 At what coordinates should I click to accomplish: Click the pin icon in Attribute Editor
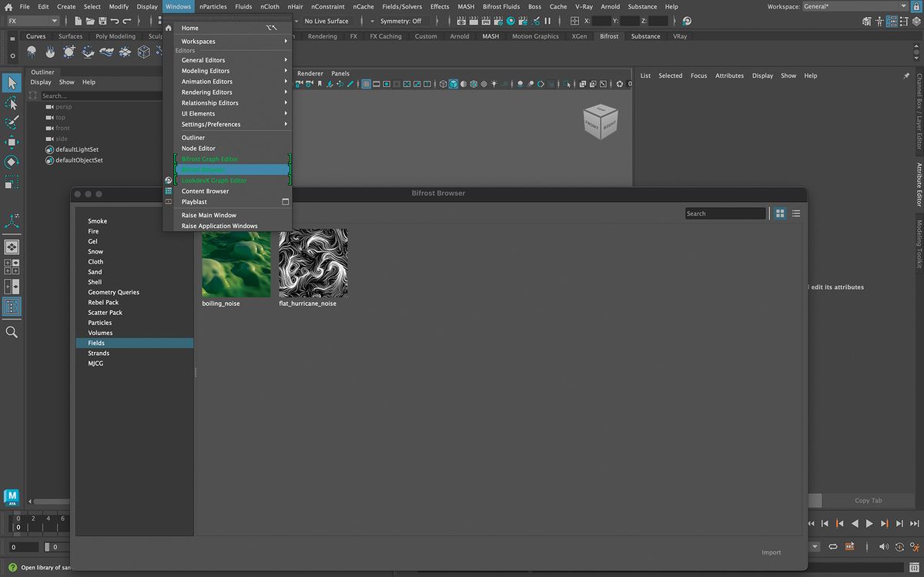906,75
